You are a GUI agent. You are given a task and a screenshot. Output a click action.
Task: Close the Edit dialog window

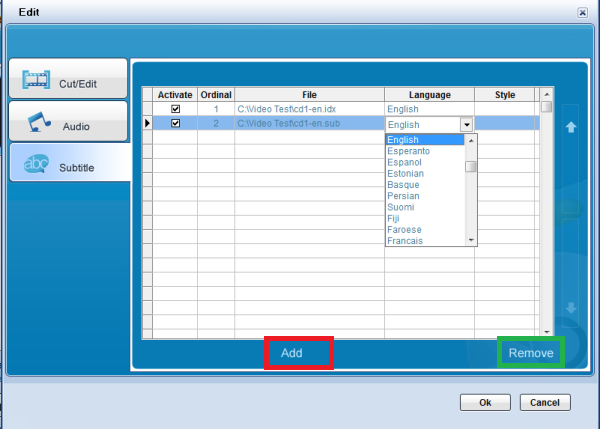(582, 13)
